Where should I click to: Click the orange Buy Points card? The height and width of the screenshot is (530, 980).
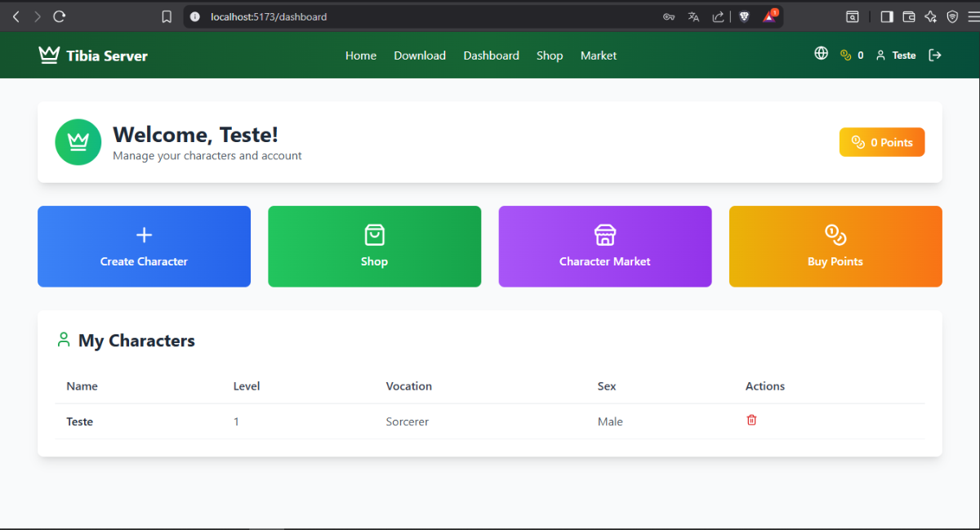pos(835,247)
